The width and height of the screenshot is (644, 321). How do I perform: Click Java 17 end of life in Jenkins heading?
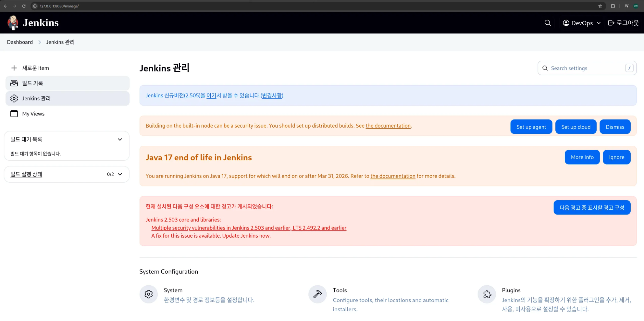point(199,157)
